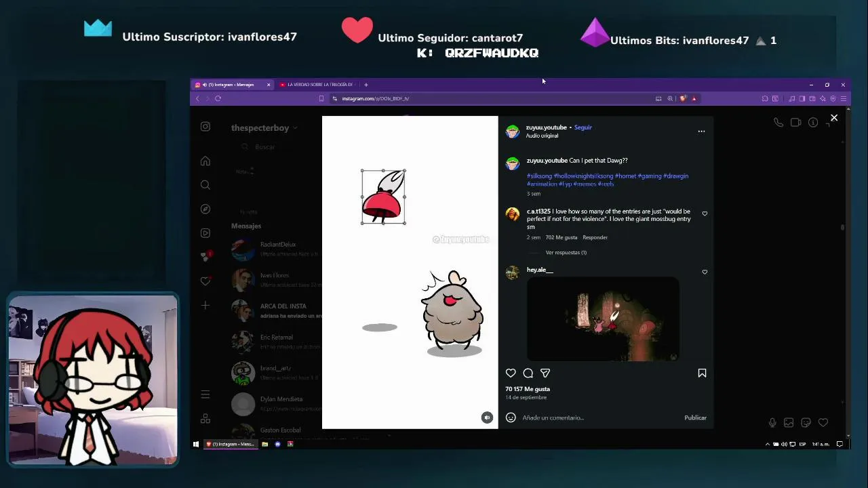The image size is (868, 488).
Task: Like hey.ale__'s comment
Action: click(x=705, y=272)
